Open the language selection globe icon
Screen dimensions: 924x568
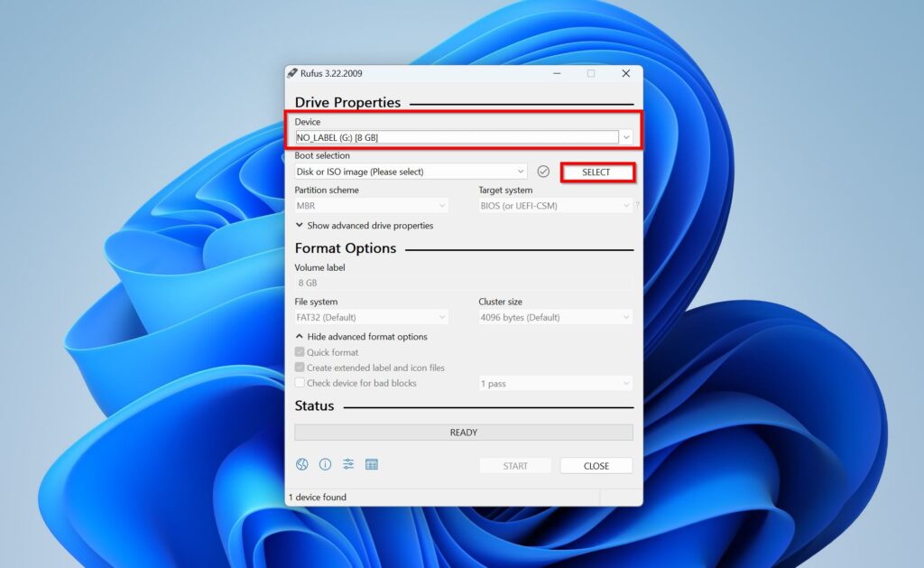tap(302, 464)
